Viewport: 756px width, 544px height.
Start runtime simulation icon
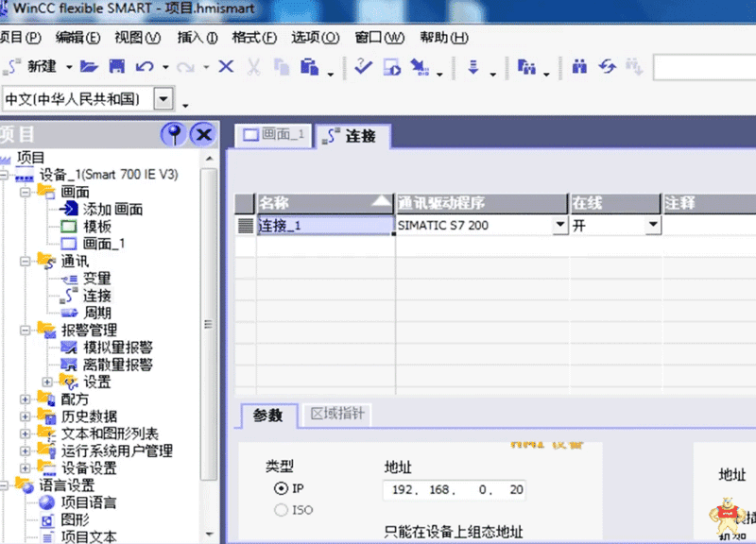[x=391, y=67]
